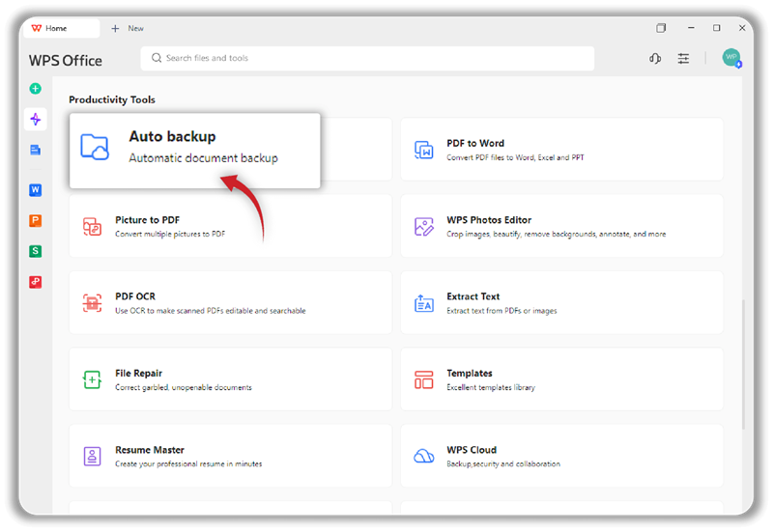773x532 pixels.
Task: Launch WPS Spreadsheet via green S icon
Action: (36, 251)
